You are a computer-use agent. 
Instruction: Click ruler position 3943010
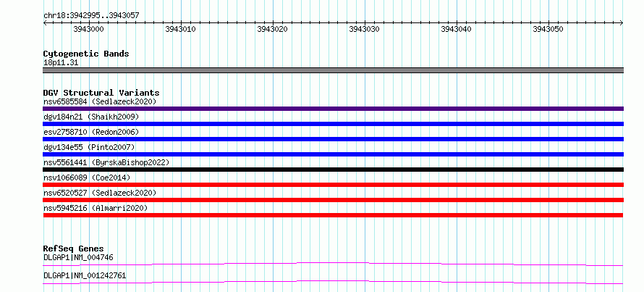click(x=181, y=29)
